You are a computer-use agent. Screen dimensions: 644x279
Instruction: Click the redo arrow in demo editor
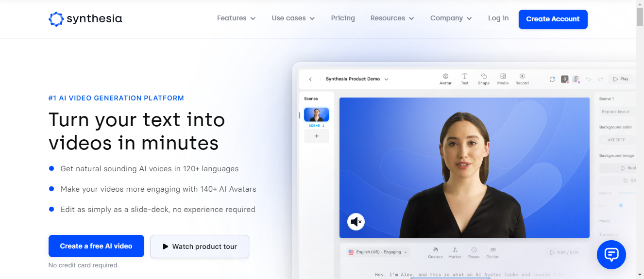[601, 79]
